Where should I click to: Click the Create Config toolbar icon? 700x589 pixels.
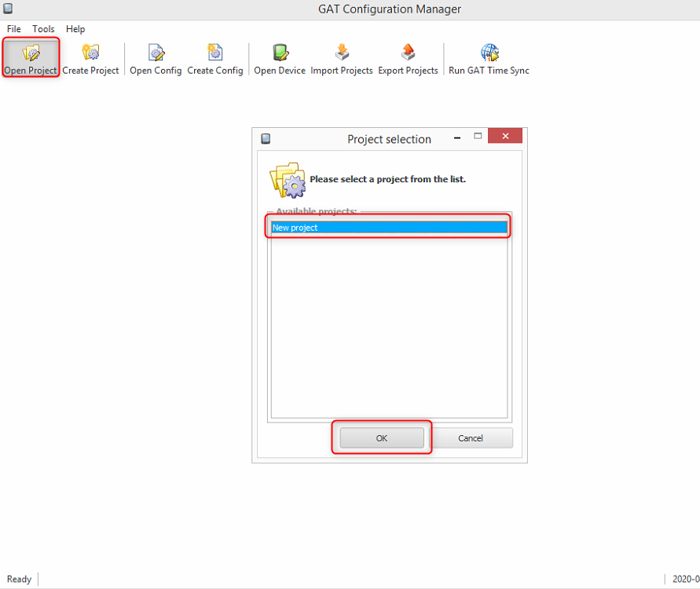coord(214,53)
